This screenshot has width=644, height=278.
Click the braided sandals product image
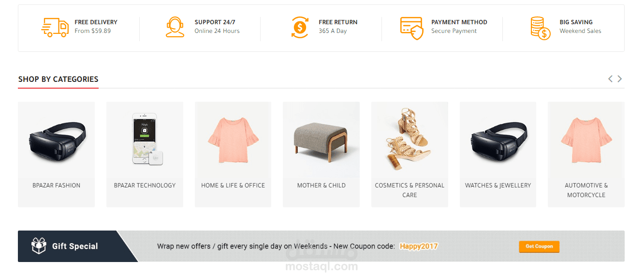[409, 139]
